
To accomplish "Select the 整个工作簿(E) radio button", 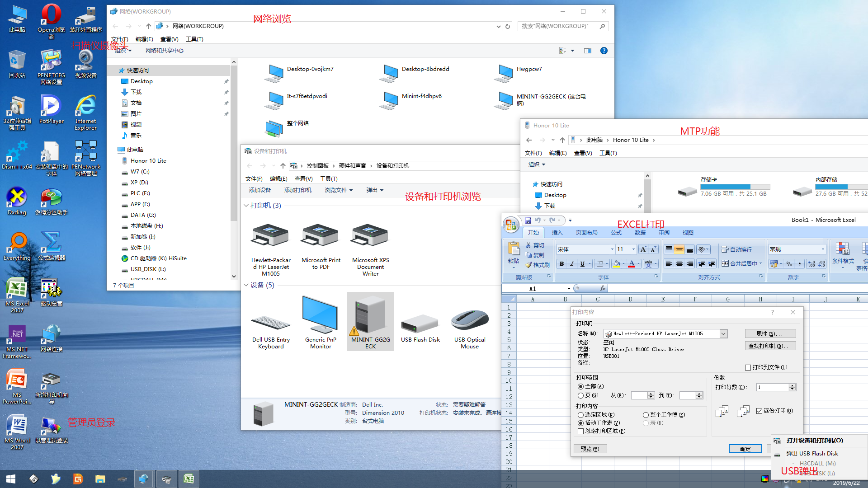I will [x=646, y=415].
